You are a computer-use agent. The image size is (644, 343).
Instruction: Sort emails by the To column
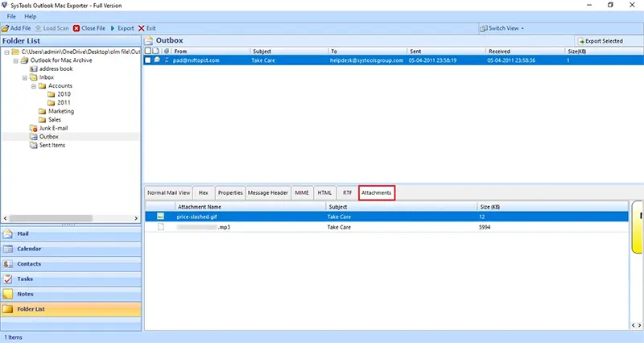pyautogui.click(x=368, y=52)
